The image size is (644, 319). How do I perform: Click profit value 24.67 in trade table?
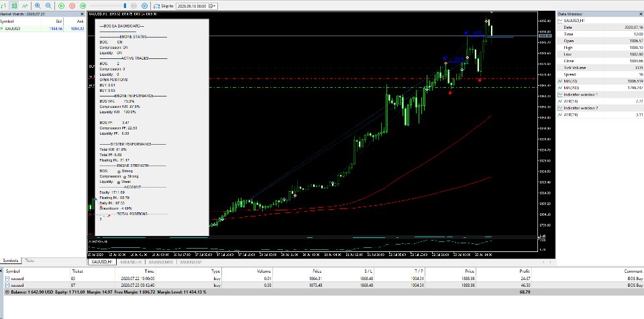[525, 279]
